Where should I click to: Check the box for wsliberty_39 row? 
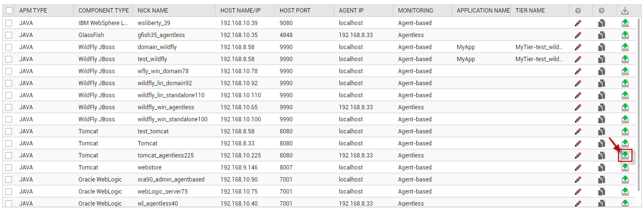[9, 23]
